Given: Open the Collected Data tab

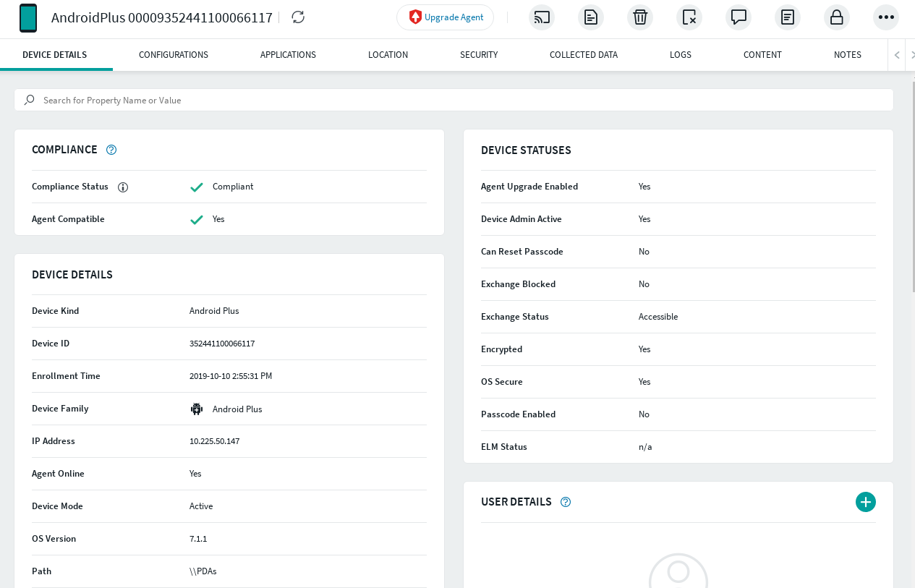Looking at the screenshot, I should 583,55.
